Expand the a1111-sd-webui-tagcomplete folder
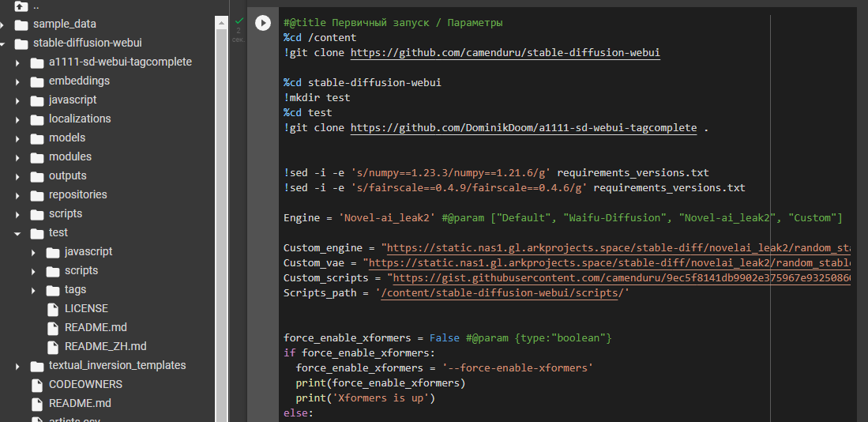The width and height of the screenshot is (868, 422). [x=17, y=62]
